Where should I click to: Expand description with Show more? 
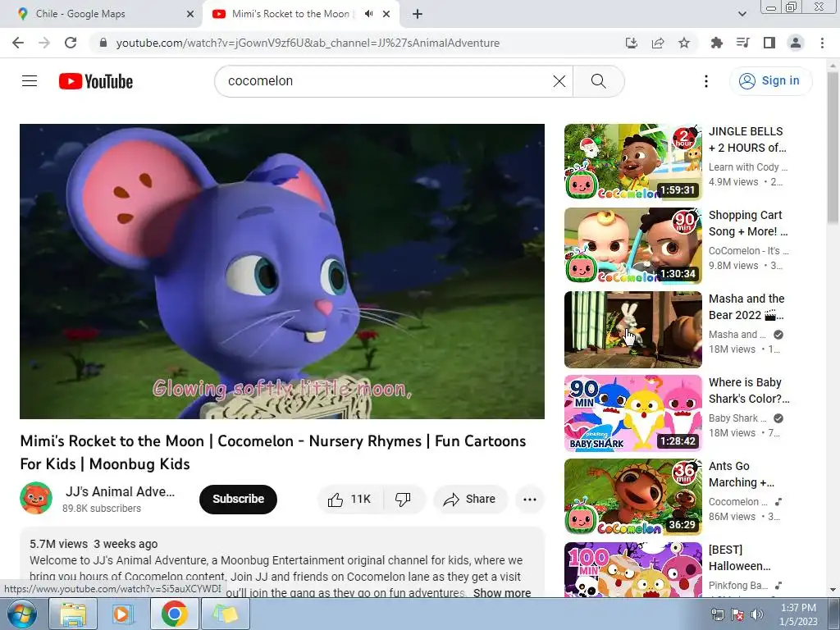click(502, 592)
